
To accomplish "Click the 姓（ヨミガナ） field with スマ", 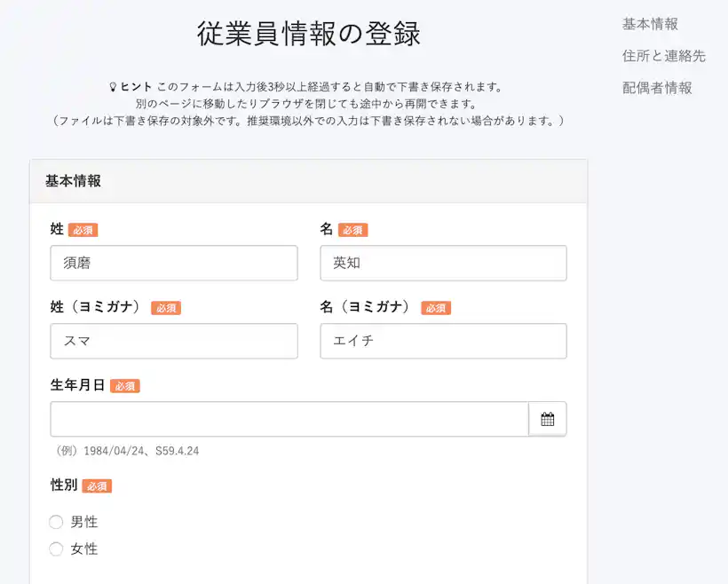I will click(x=173, y=341).
